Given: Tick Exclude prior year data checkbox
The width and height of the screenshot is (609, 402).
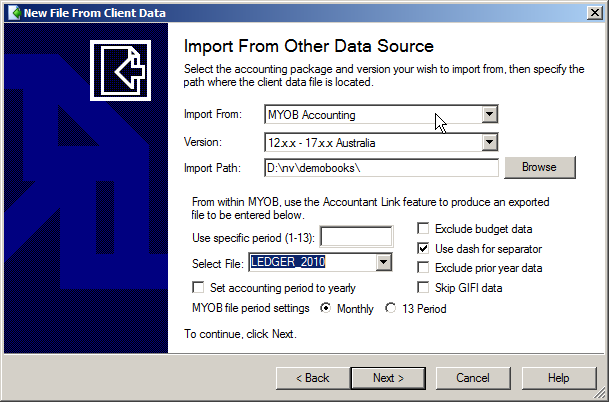Looking at the screenshot, I should pos(424,268).
